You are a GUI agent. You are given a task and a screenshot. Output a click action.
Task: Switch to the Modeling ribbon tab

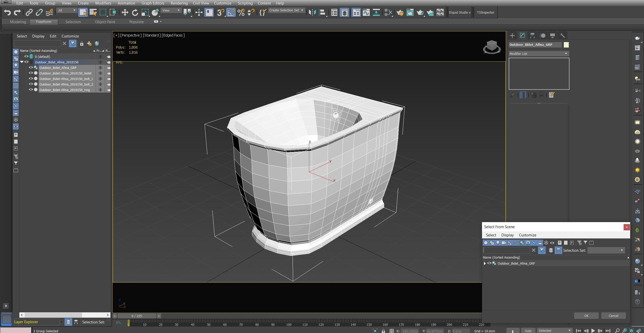[x=18, y=22]
